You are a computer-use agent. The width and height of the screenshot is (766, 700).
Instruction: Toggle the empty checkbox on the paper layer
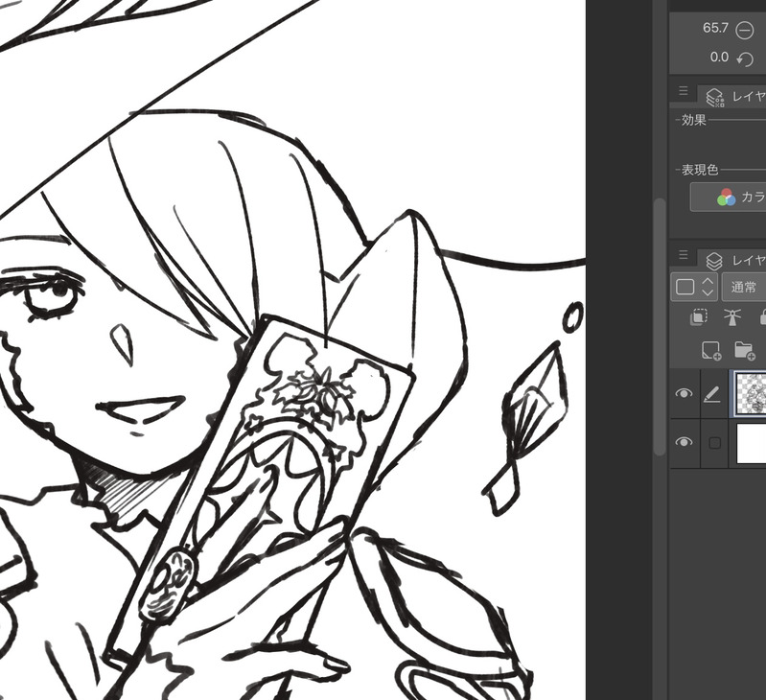[x=714, y=443]
